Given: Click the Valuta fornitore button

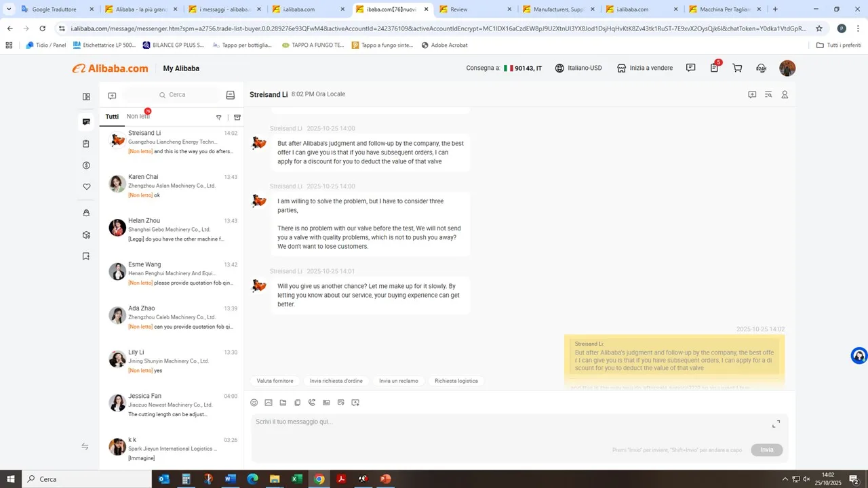Looking at the screenshot, I should tap(275, 381).
